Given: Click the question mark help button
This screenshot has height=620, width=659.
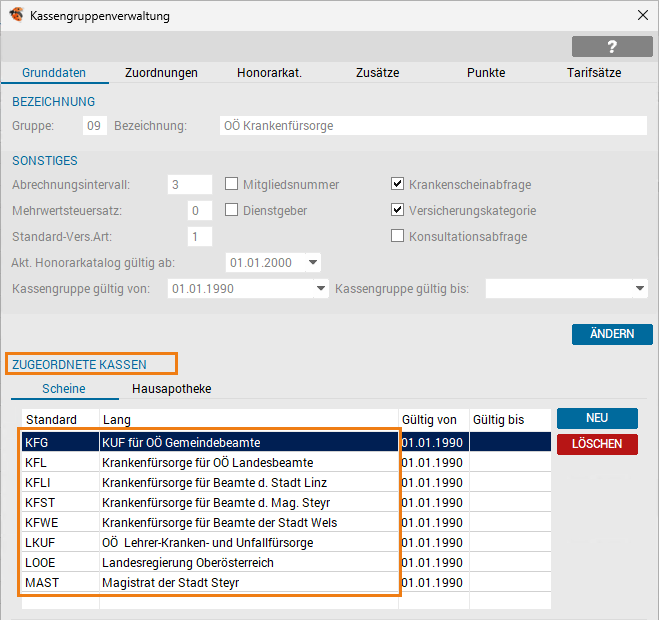Looking at the screenshot, I should pyautogui.click(x=612, y=47).
